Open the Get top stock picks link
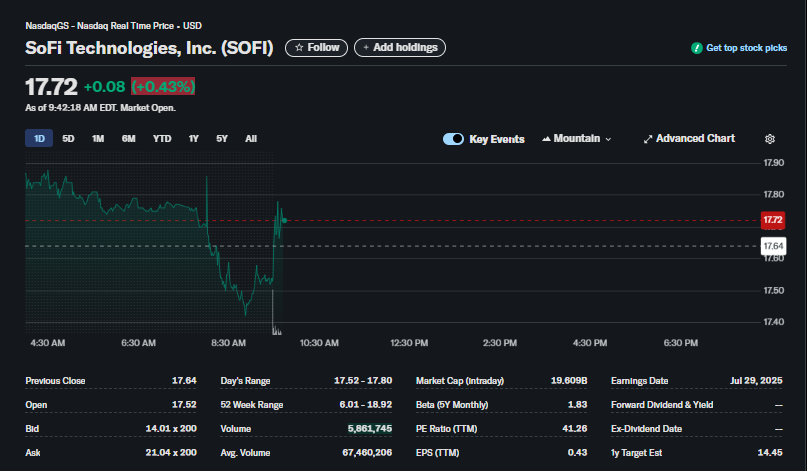 [746, 48]
